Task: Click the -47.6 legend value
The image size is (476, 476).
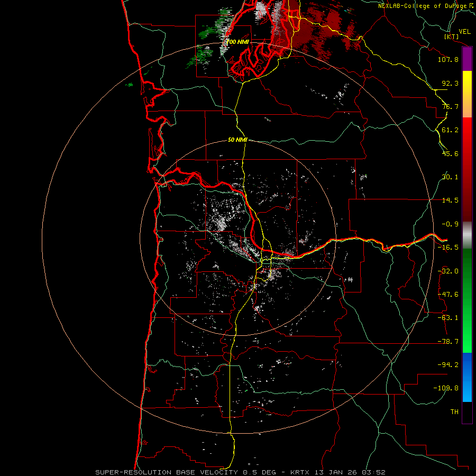Action: point(448,295)
